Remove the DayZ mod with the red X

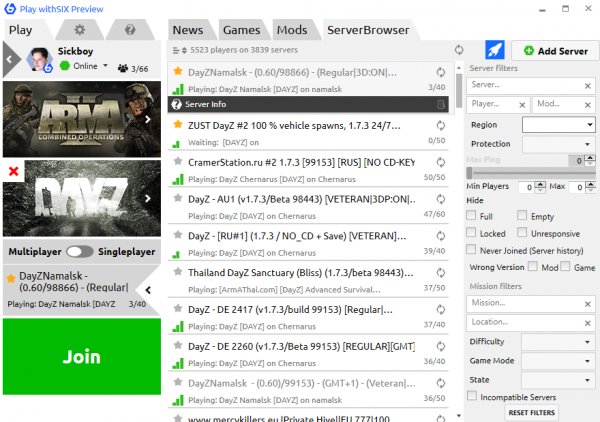coord(14,171)
